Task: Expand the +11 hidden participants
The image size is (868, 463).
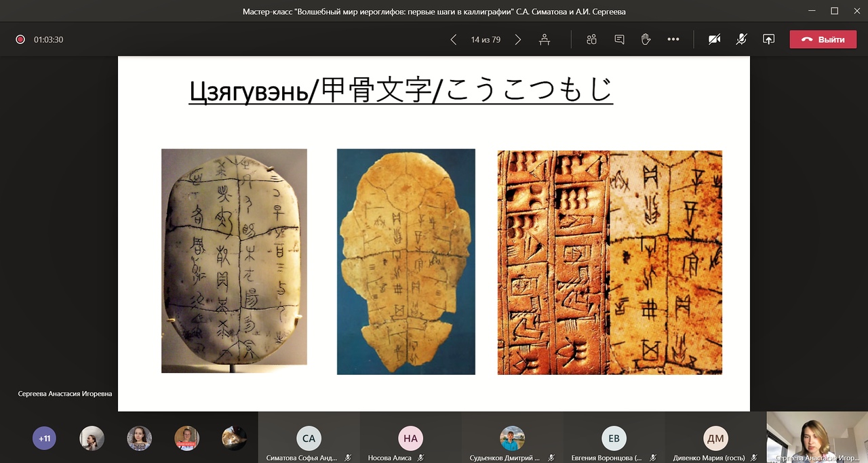Action: coord(45,439)
